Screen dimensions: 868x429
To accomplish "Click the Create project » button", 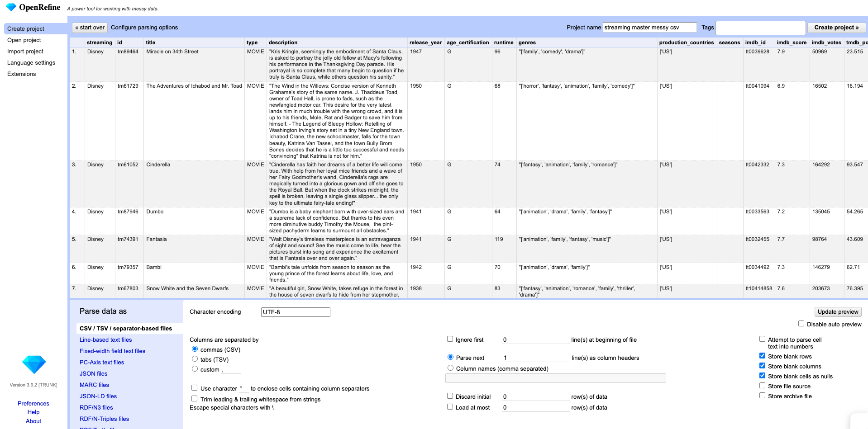I will (836, 28).
